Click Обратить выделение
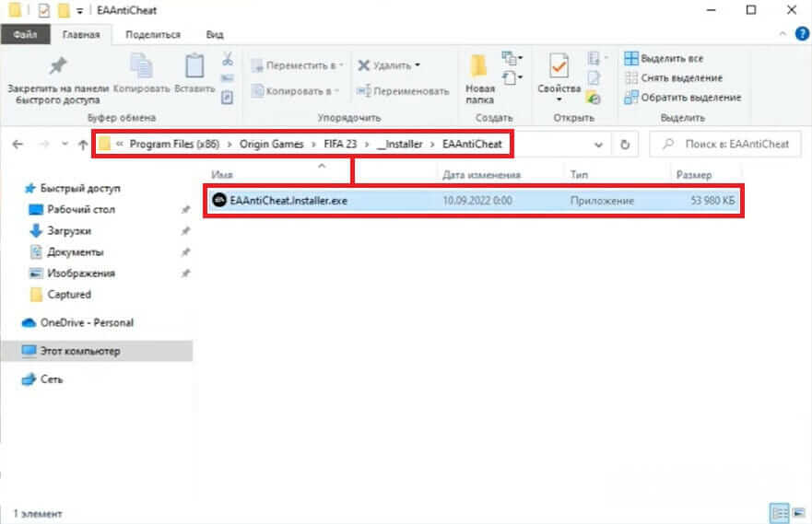The image size is (812, 524). click(x=683, y=98)
